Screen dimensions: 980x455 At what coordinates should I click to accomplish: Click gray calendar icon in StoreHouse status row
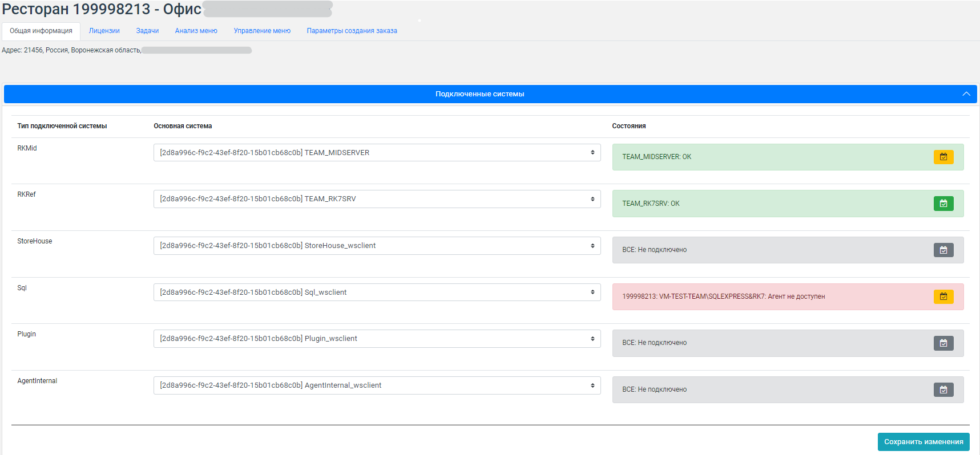[x=943, y=250]
